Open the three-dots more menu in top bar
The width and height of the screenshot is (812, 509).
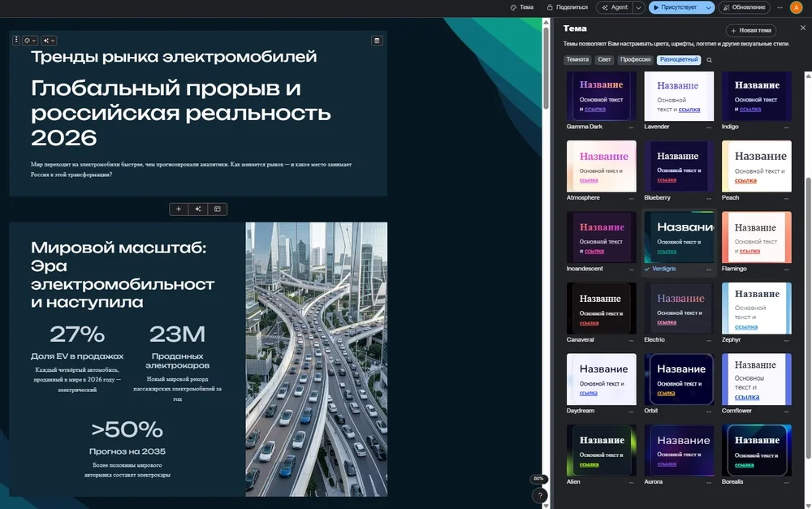click(x=780, y=7)
